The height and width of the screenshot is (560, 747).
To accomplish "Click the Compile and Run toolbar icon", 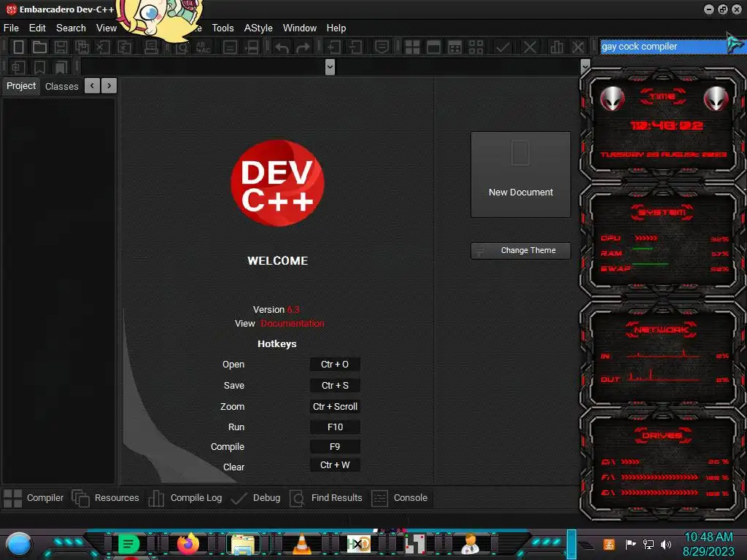I will [x=455, y=47].
